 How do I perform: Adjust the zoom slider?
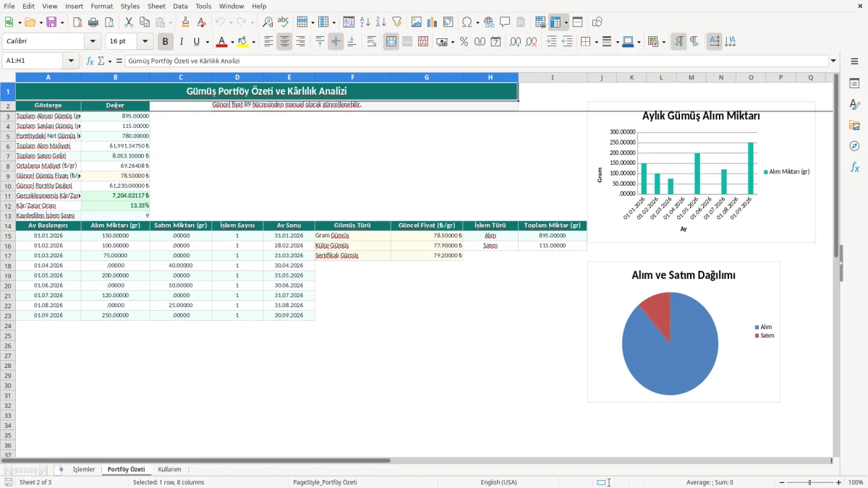coord(809,482)
